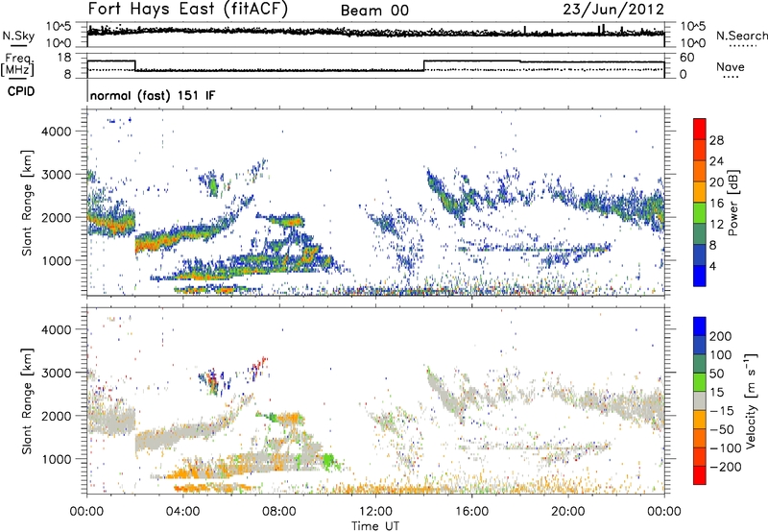The image size is (768, 532).
Task: Click the 'Velocity [m s⁻¹]' colorbar label
Action: [751, 400]
